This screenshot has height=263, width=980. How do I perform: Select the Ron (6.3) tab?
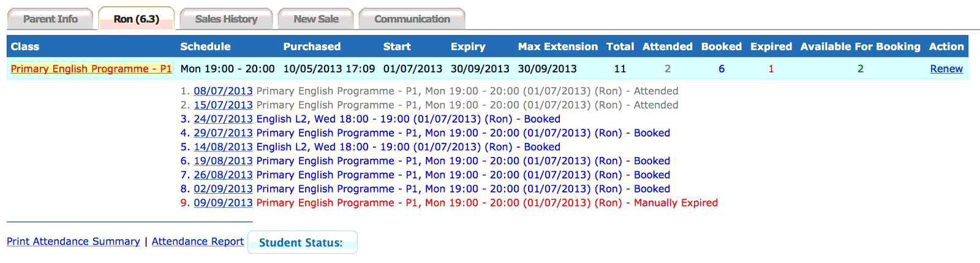tap(137, 19)
